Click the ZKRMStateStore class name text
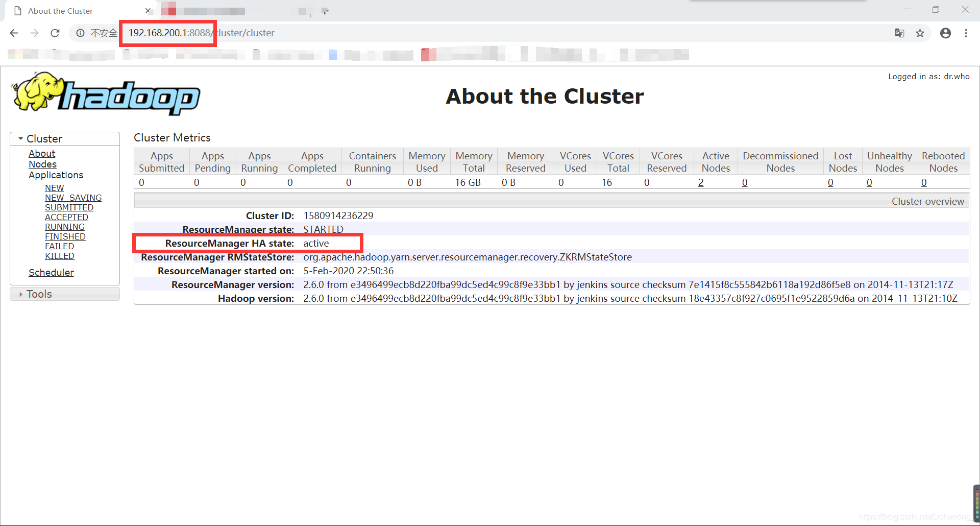 coord(468,257)
